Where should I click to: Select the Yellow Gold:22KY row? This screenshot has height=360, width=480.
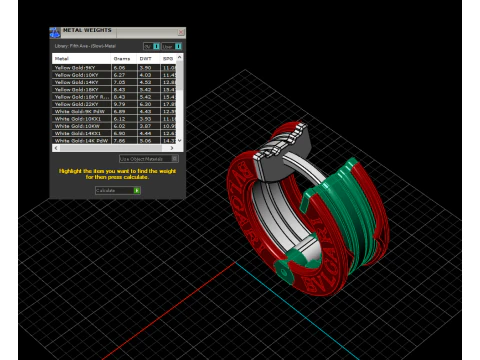pos(114,104)
